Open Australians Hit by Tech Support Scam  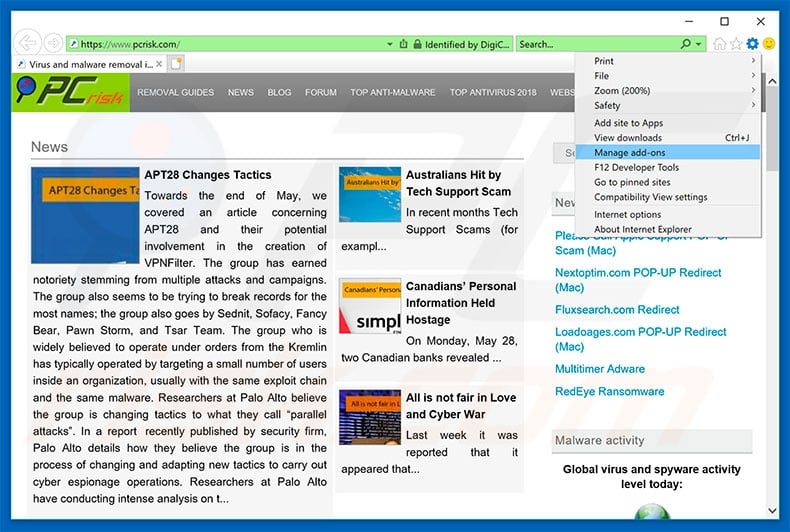pyautogui.click(x=458, y=183)
